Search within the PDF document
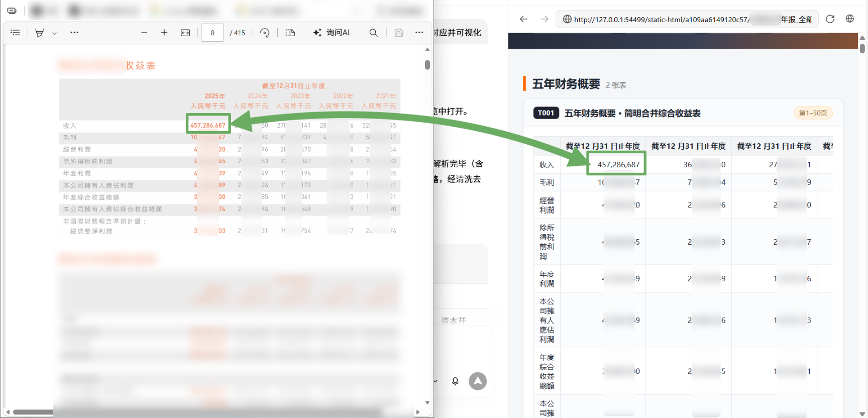The width and height of the screenshot is (868, 418). [373, 33]
